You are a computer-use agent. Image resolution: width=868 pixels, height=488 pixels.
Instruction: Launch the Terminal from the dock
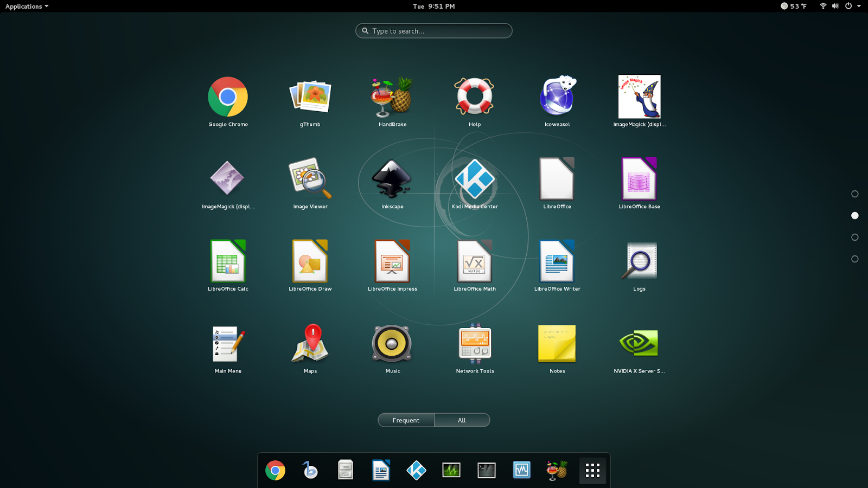[487, 471]
